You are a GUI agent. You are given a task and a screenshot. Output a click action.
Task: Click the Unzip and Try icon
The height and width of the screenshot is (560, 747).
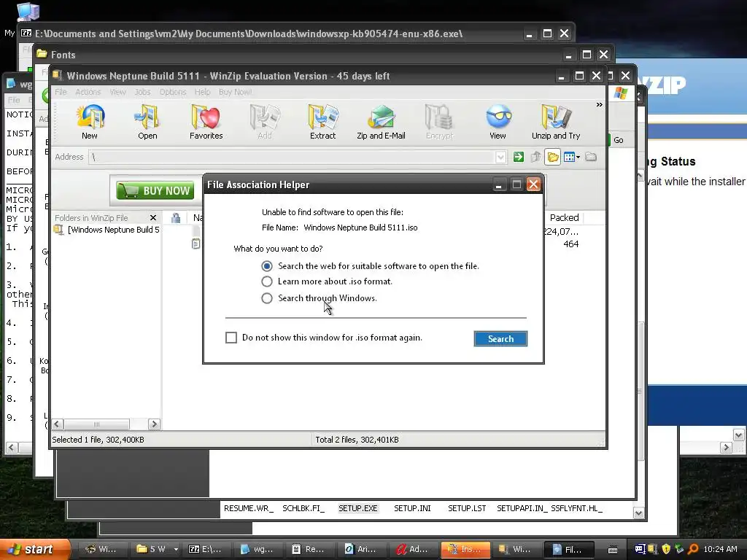[x=555, y=117]
